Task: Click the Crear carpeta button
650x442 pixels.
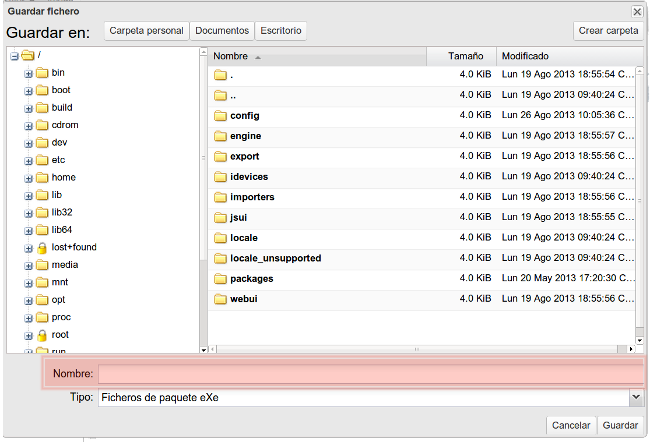Action: click(x=608, y=31)
